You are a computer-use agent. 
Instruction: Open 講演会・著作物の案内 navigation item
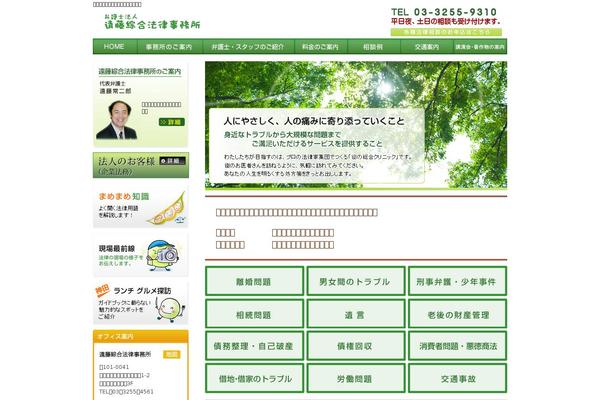click(480, 46)
